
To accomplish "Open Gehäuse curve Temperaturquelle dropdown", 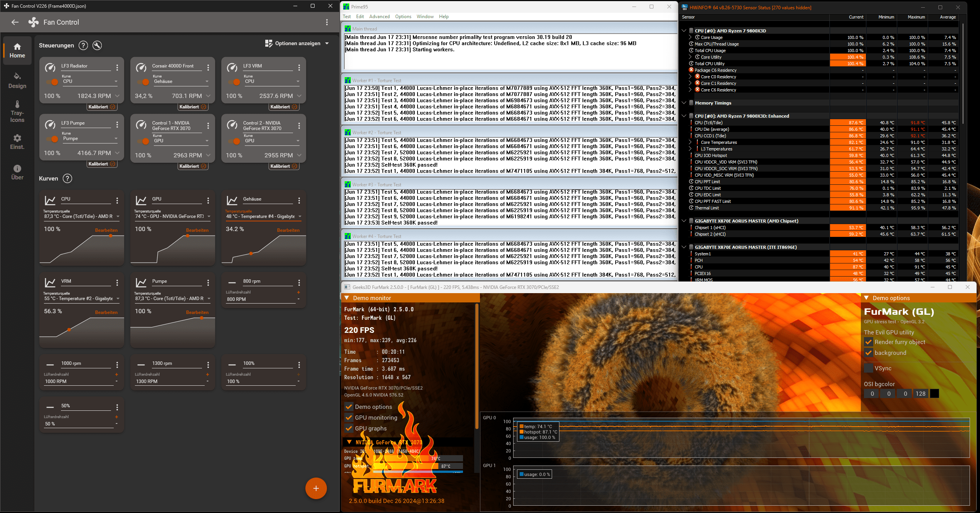I will (264, 216).
